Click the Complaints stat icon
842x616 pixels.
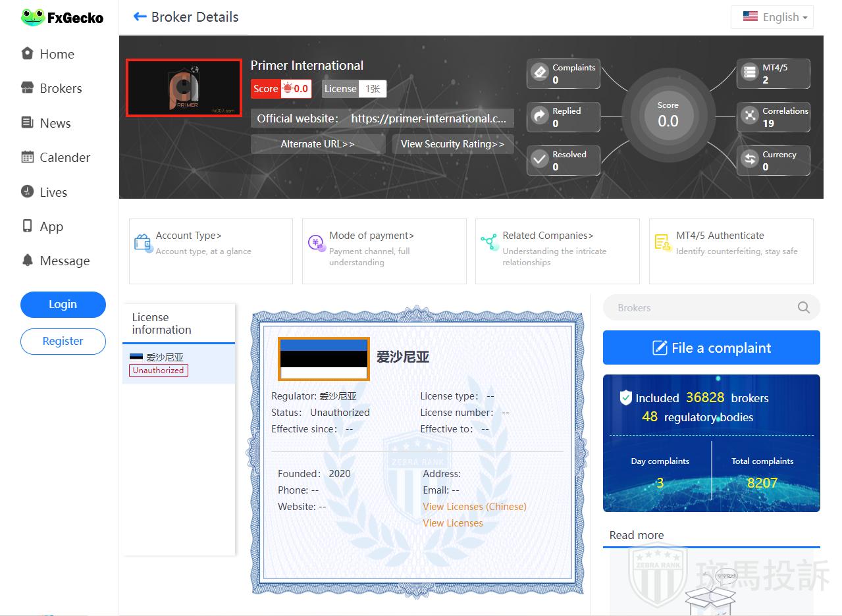point(540,72)
